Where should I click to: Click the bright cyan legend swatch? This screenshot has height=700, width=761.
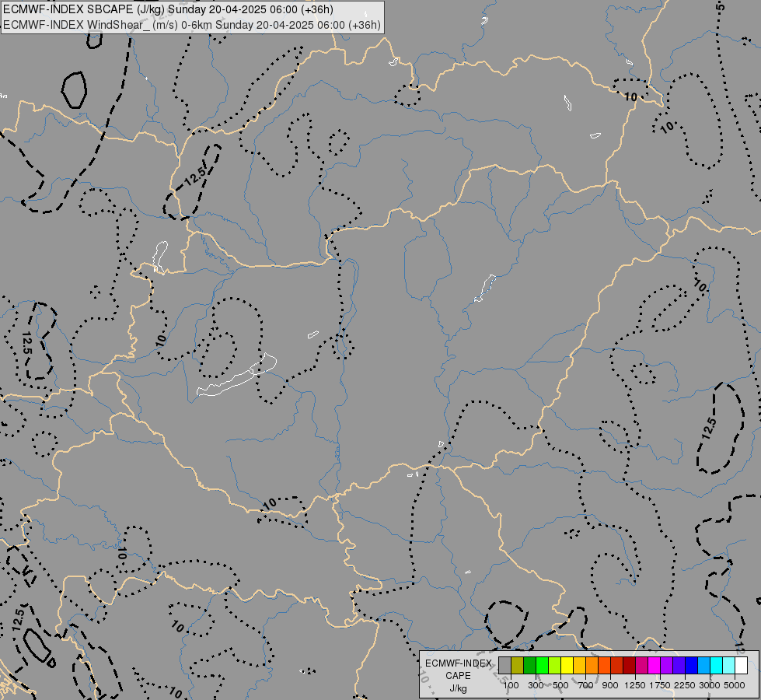pos(717,665)
